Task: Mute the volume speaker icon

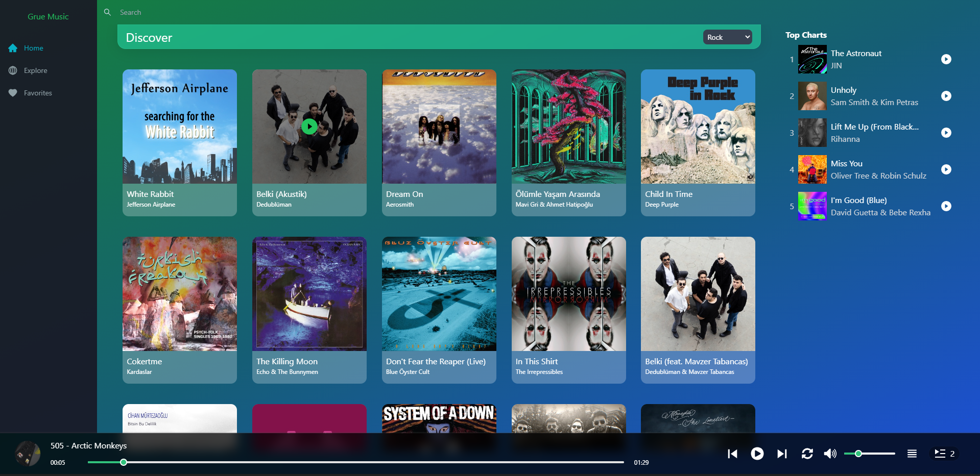Action: pos(830,454)
